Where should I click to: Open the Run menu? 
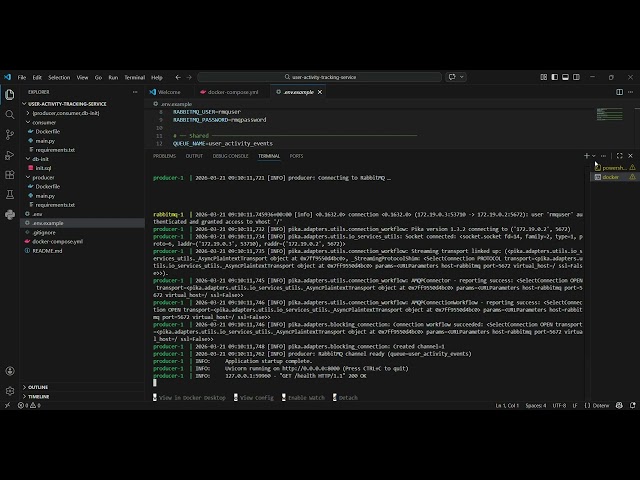tap(113, 78)
